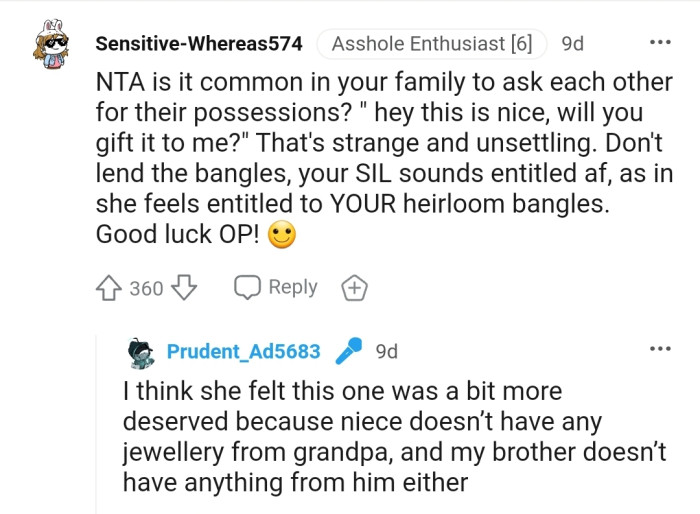The image size is (700, 514).
Task: Give an award using the plus icon
Action: pos(354,288)
